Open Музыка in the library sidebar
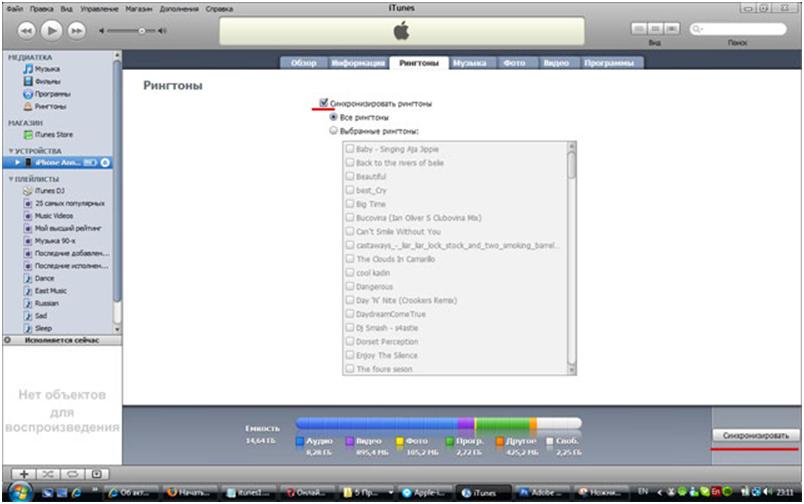This screenshot has width=804, height=504. click(46, 69)
